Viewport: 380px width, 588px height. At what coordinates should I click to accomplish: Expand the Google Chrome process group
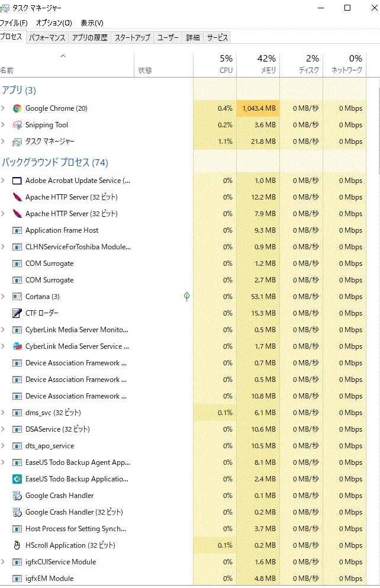(x=4, y=108)
